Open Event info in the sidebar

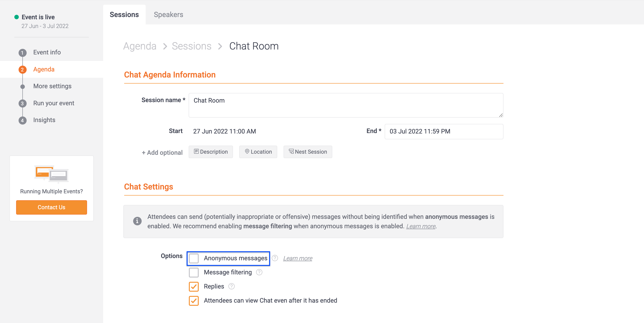coord(47,52)
